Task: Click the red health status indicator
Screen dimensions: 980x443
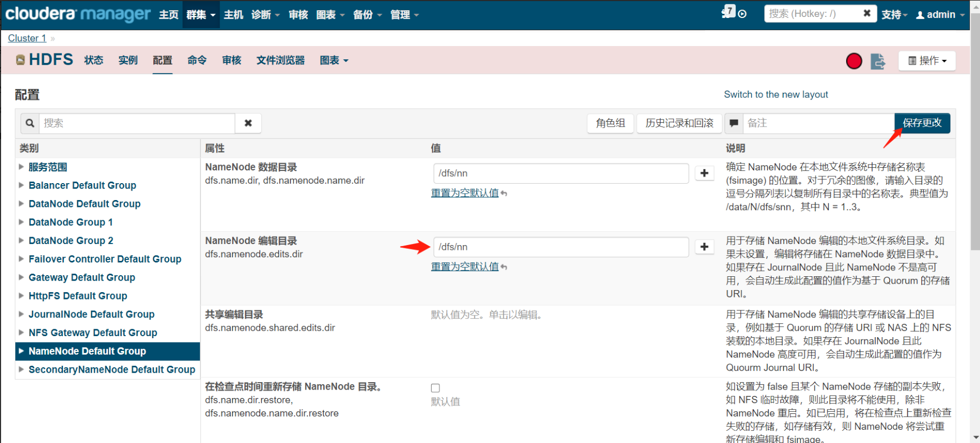Action: 854,61
